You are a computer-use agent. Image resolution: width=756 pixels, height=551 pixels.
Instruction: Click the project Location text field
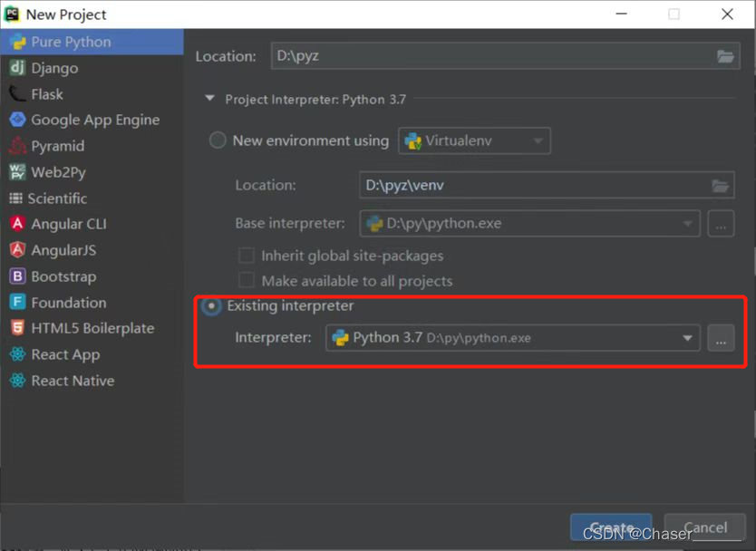click(505, 56)
